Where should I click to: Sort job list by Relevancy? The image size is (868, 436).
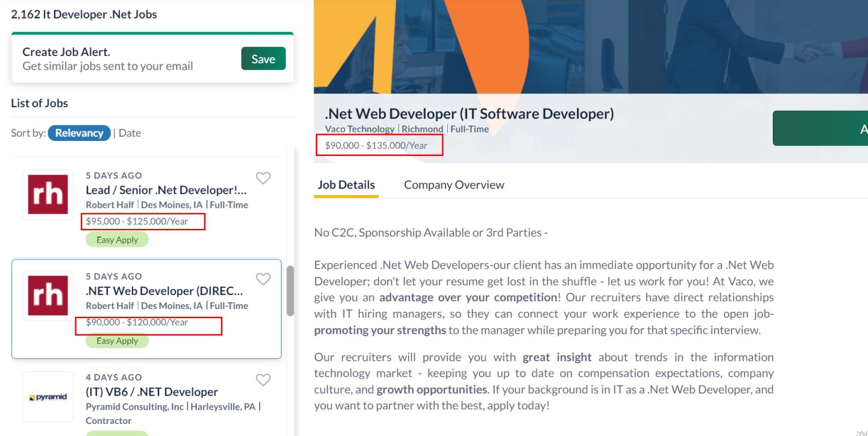coord(79,133)
